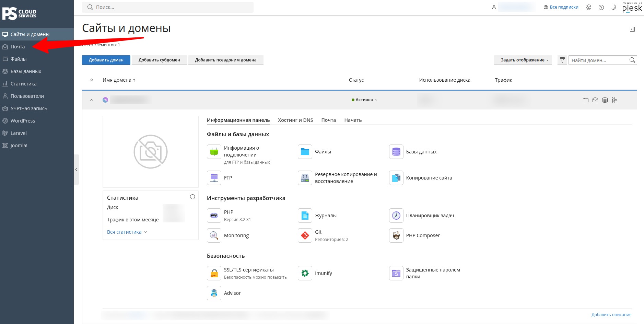Open the Задать отображение dropdown
Image resolution: width=644 pixels, height=324 pixels.
pyautogui.click(x=523, y=60)
